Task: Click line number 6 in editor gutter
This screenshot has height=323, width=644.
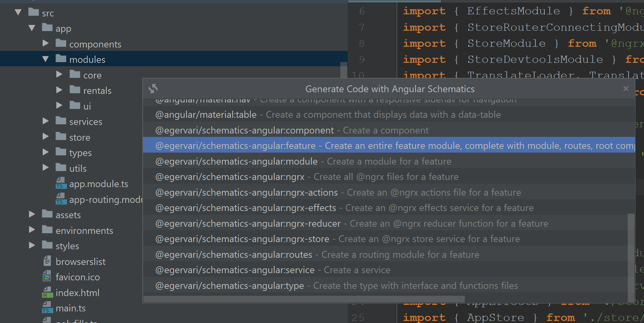Action: (362, 11)
